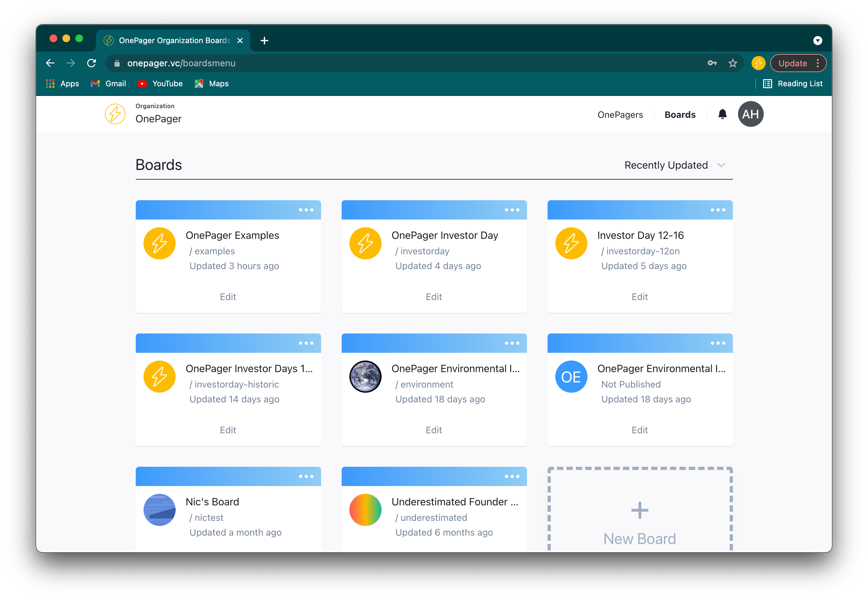The height and width of the screenshot is (600, 868).
Task: Select the Boards nav item
Action: pyautogui.click(x=680, y=115)
